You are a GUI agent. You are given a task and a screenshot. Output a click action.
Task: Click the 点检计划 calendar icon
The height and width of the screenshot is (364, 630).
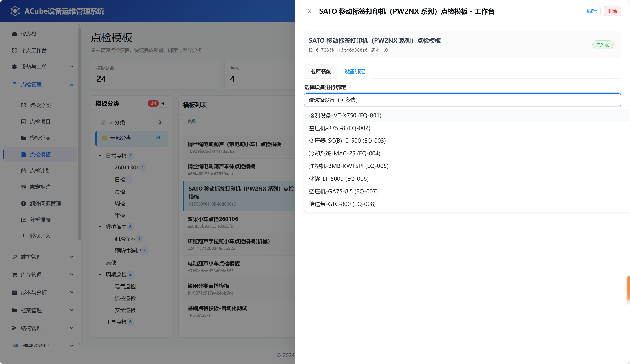tap(24, 171)
